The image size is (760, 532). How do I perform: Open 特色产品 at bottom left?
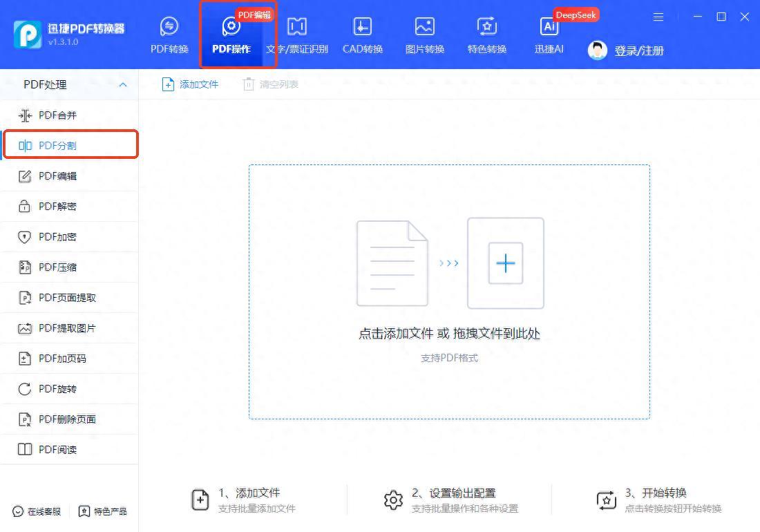[x=103, y=511]
